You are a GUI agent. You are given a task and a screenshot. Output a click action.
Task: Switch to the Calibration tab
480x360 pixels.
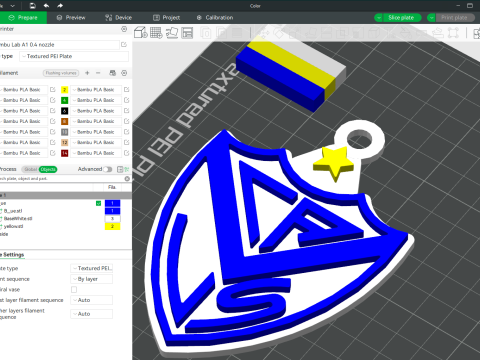point(215,18)
